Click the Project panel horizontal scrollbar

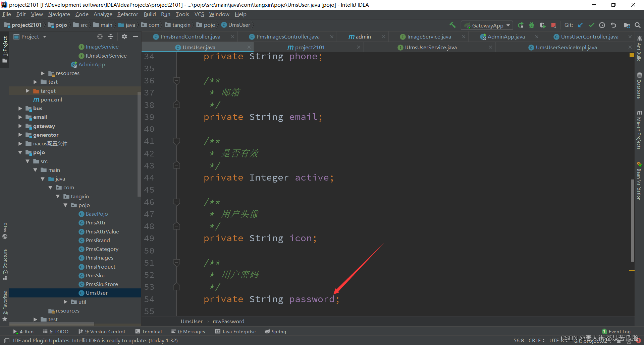point(52,324)
